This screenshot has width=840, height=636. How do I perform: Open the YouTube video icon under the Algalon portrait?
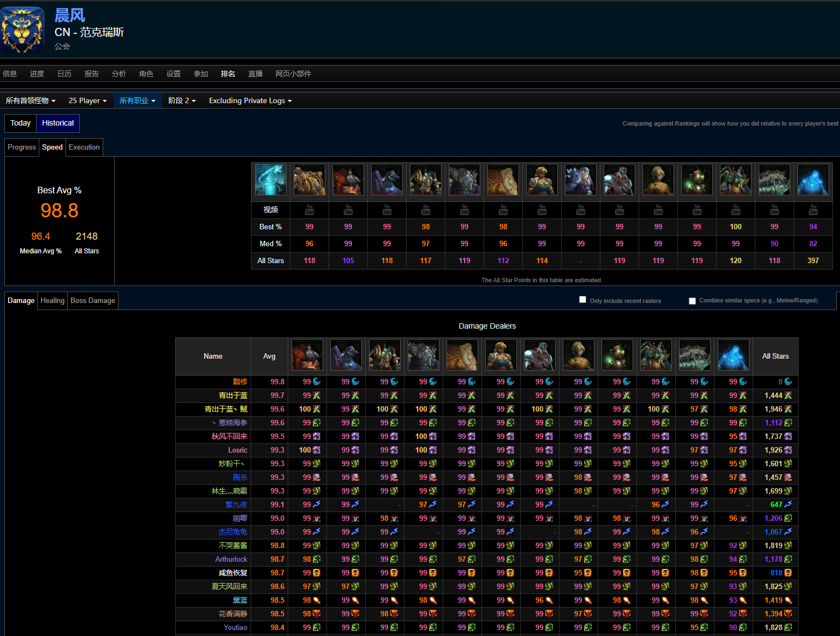pos(813,210)
